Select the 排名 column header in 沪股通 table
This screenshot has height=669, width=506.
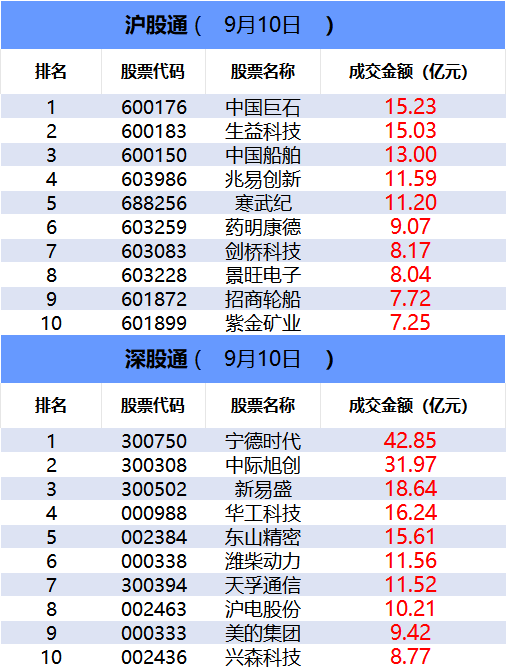pyautogui.click(x=51, y=71)
